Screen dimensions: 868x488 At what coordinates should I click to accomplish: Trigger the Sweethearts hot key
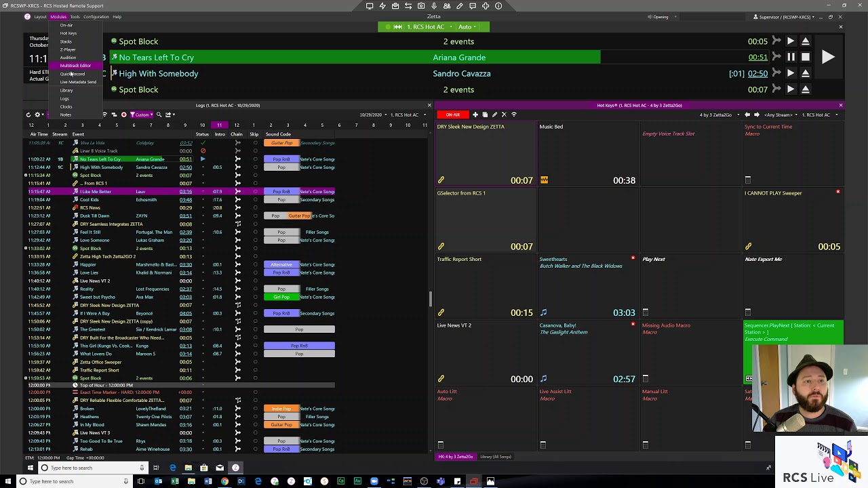click(x=587, y=286)
